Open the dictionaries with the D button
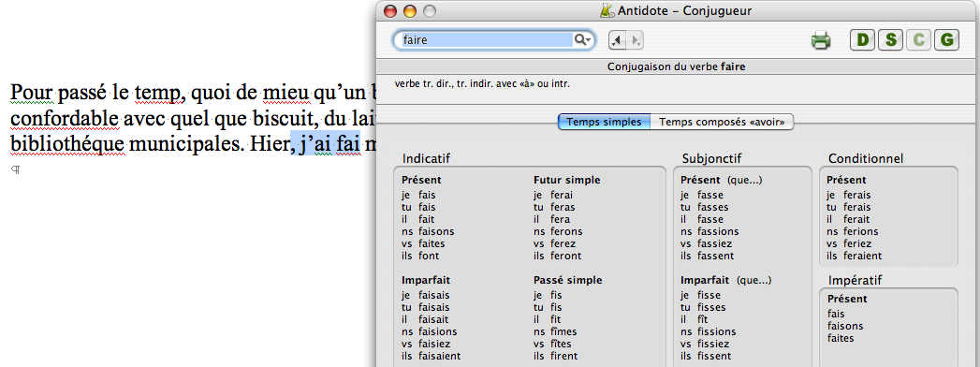Viewport: 980px width, 367px height. (x=862, y=40)
